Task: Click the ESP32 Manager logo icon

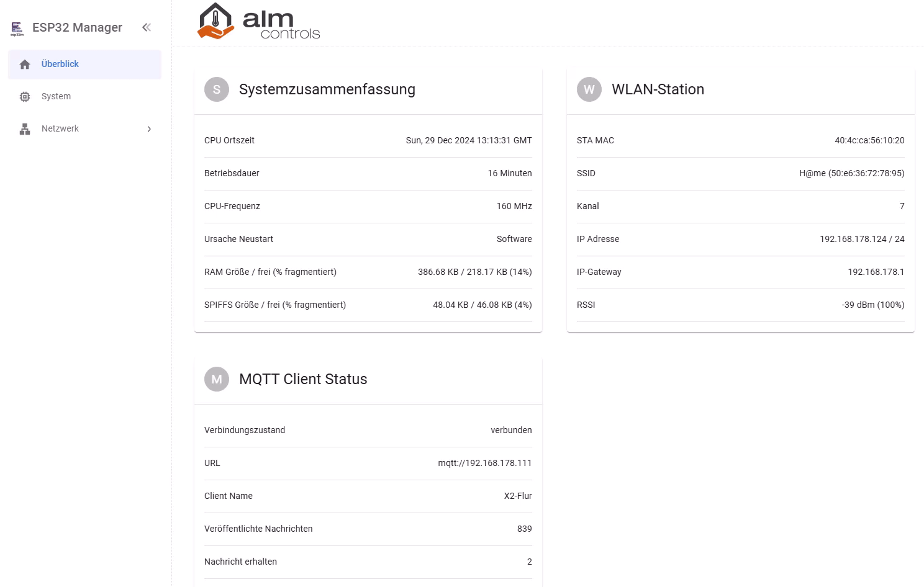Action: (17, 29)
